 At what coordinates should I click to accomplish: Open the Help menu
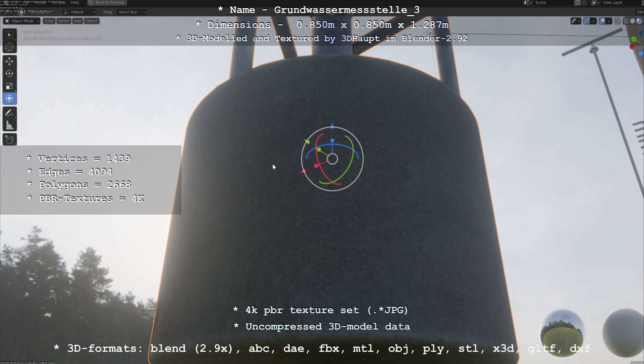point(75,2)
